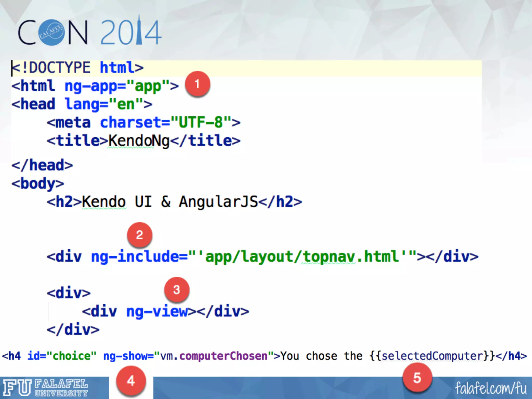
Task: Open the falafel.com/fu link
Action: coord(490,388)
